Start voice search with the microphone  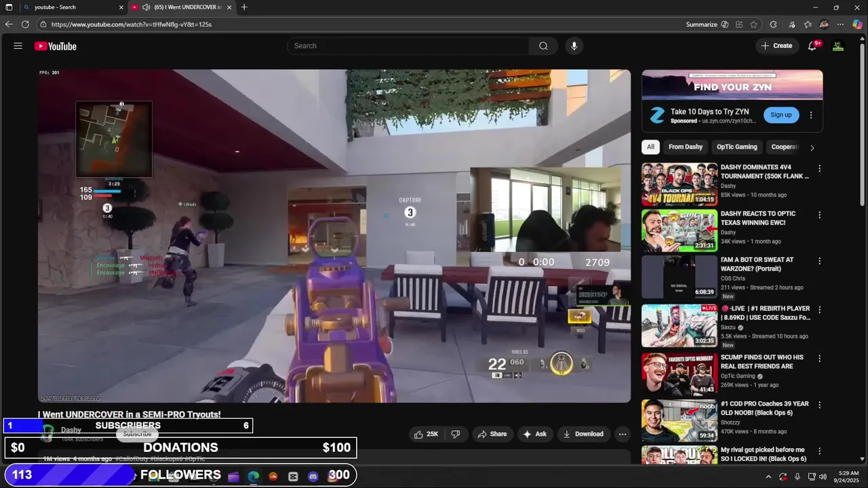[574, 46]
